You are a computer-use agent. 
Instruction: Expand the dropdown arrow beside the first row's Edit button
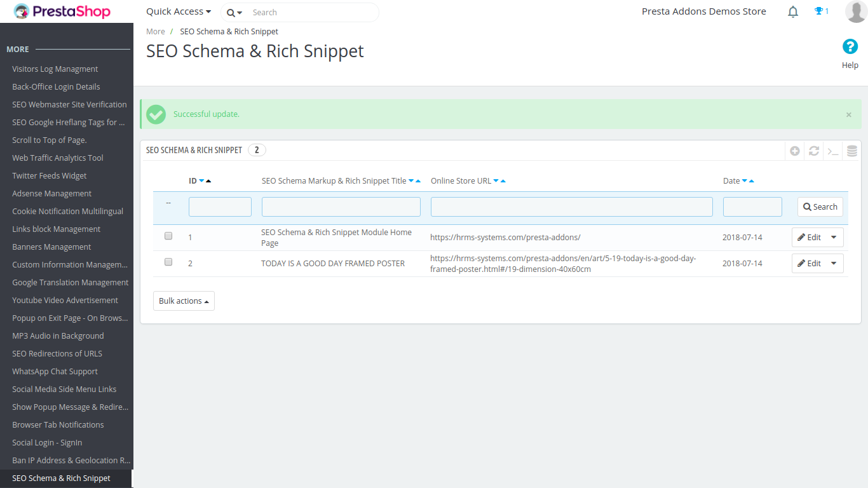click(834, 238)
